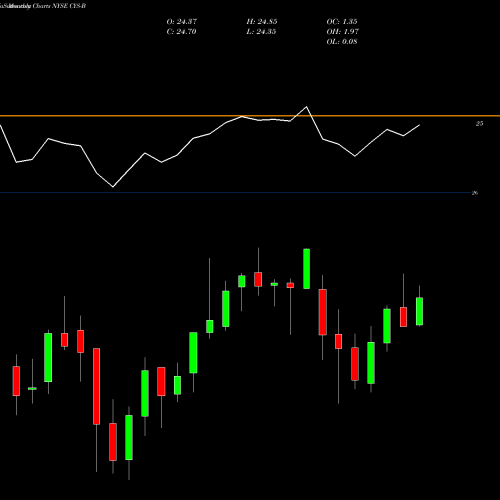Select the close price value C: 24.70
500x500 pixels.
coord(181,32)
